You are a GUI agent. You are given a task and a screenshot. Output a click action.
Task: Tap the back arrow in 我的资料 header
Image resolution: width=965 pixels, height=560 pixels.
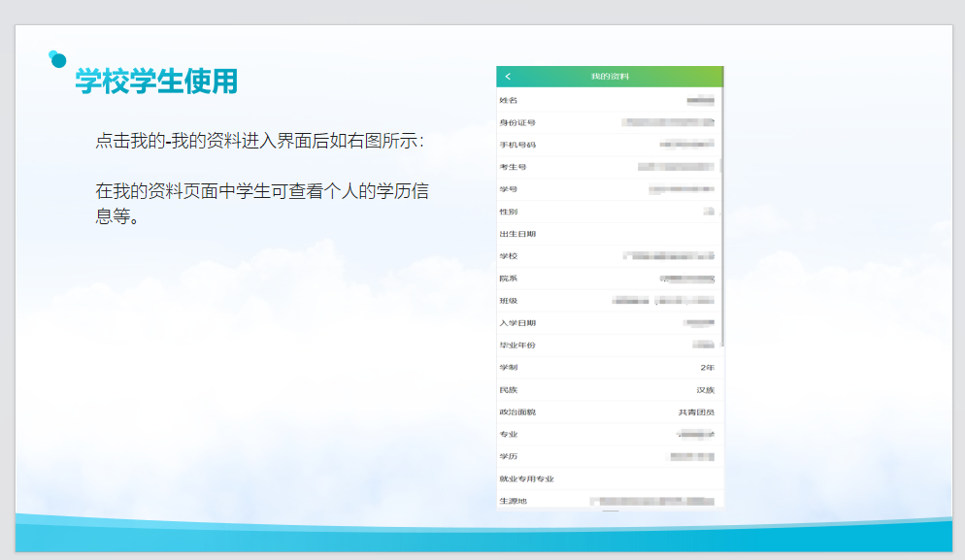click(508, 77)
